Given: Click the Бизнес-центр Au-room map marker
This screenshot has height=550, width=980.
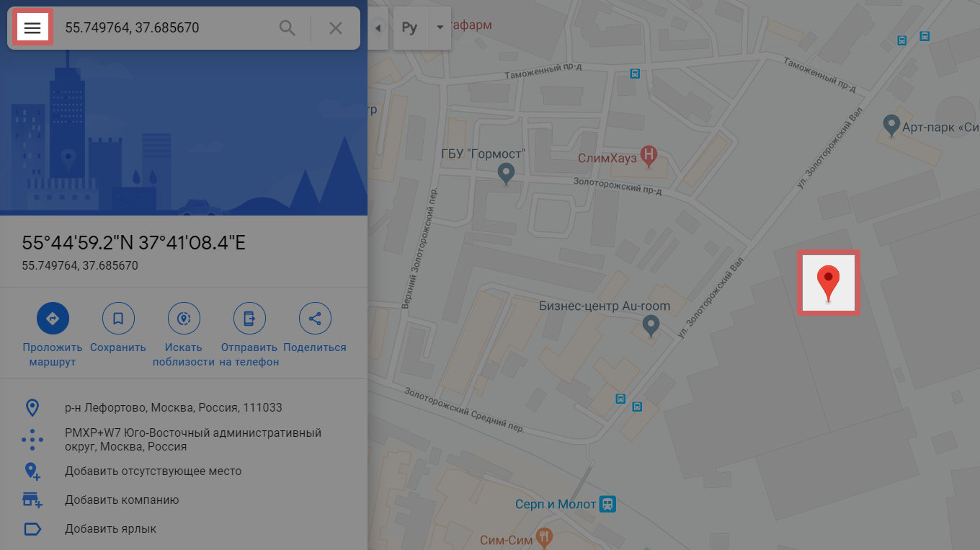Looking at the screenshot, I should 651,325.
